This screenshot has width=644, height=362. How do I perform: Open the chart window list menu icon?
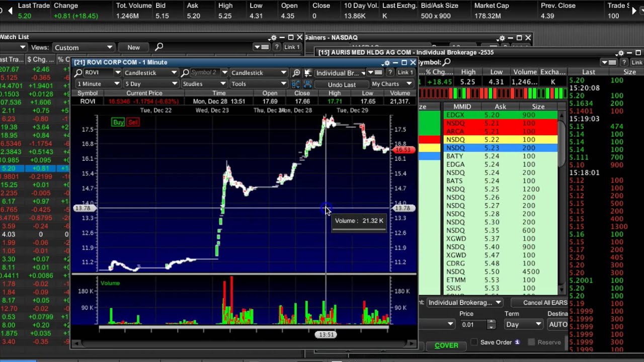tap(375, 73)
